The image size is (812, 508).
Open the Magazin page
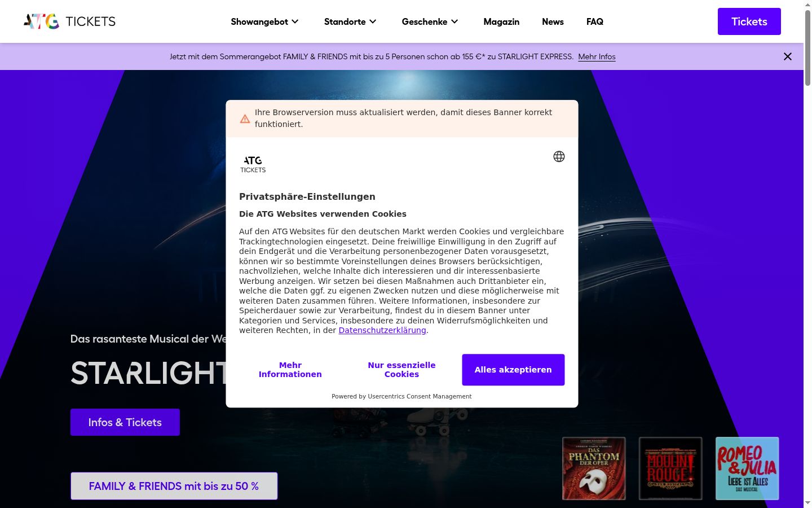pyautogui.click(x=501, y=21)
